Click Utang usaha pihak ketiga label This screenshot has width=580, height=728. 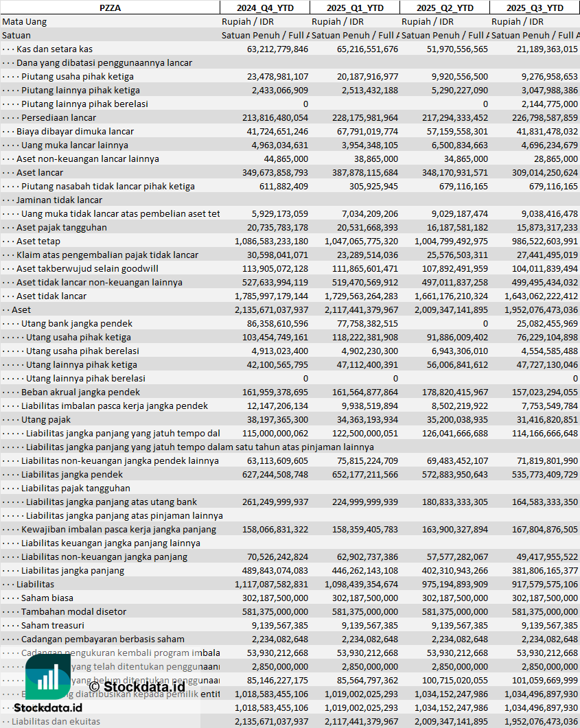(78, 338)
